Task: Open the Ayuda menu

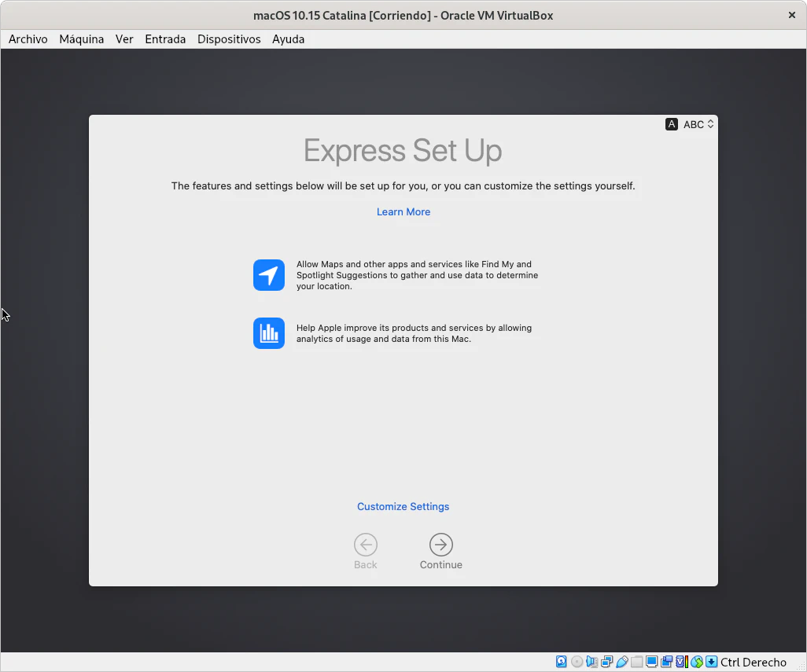Action: [289, 39]
